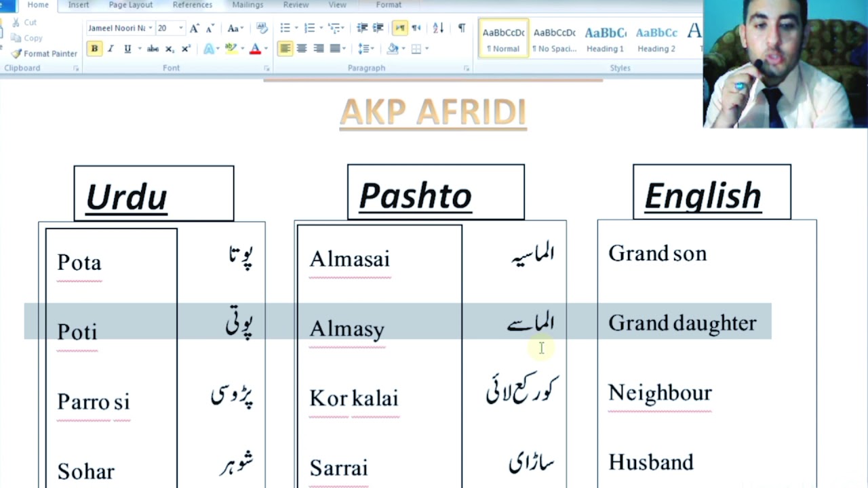Toggle right-to-left text direction
Screen dimensions: 868x488
(416, 28)
